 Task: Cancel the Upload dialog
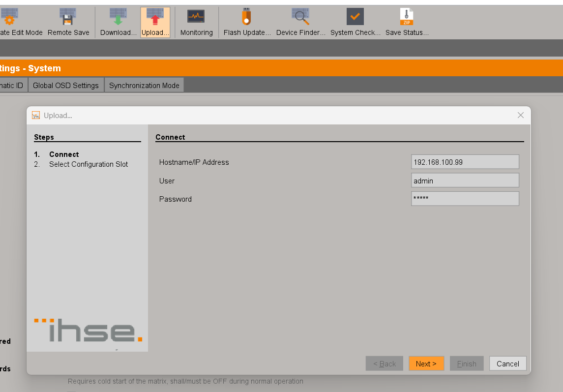tap(507, 363)
